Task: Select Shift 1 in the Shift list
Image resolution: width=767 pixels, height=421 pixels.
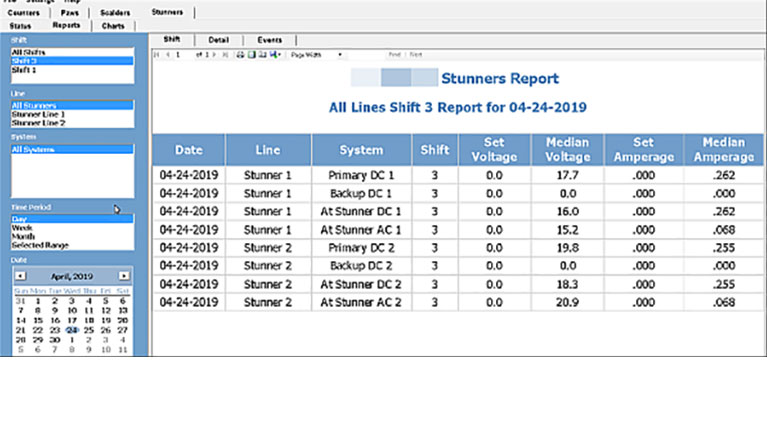Action: 24,71
